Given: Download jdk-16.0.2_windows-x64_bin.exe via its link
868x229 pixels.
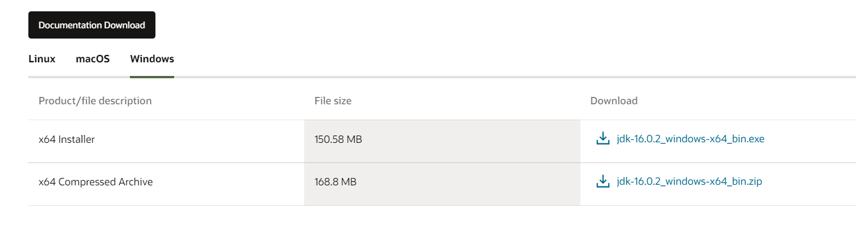Looking at the screenshot, I should (x=690, y=139).
